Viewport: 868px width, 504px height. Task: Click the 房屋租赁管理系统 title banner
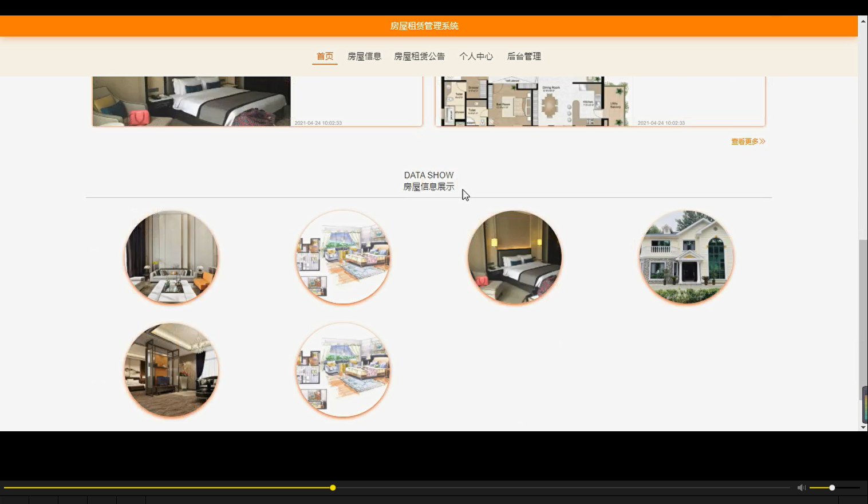pos(424,25)
